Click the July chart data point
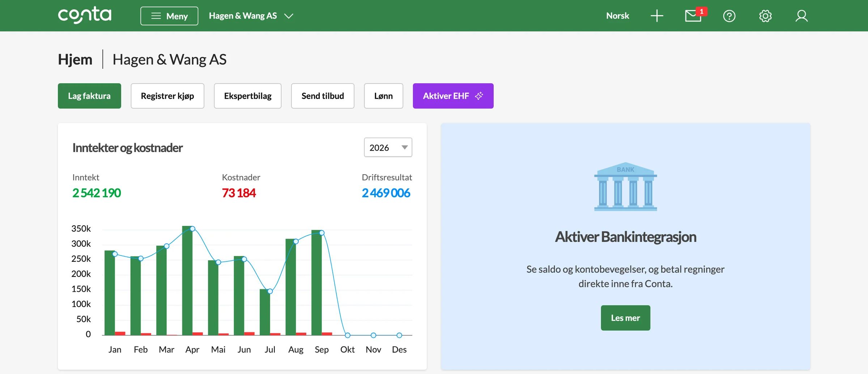The width and height of the screenshot is (868, 374). (270, 291)
